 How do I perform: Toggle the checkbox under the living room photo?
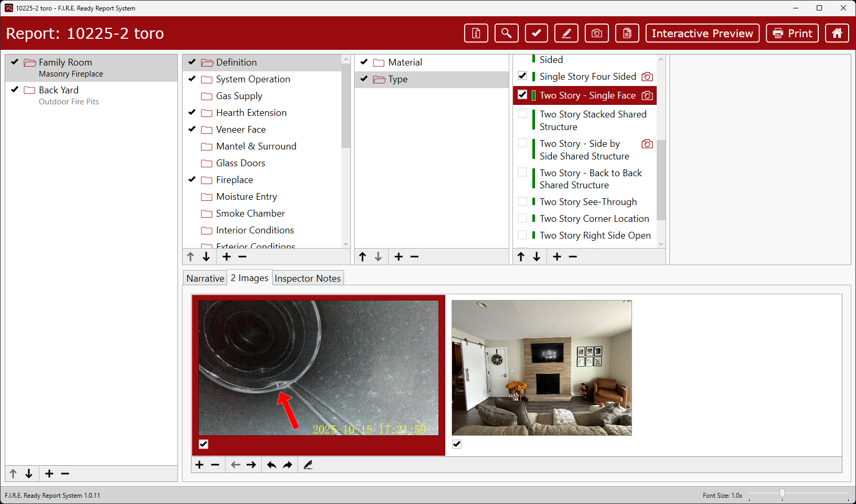tap(457, 444)
